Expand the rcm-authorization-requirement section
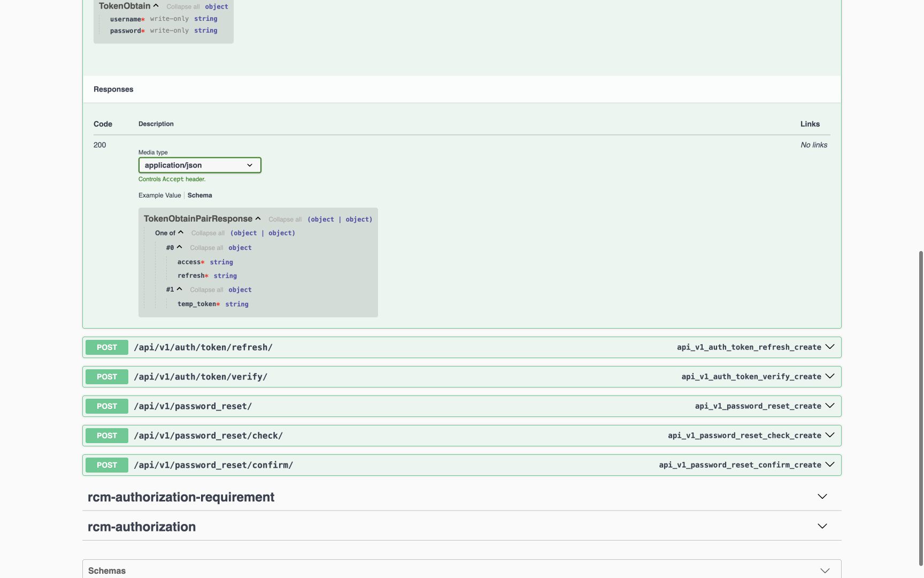Screen dimensions: 924x578 tap(461, 497)
